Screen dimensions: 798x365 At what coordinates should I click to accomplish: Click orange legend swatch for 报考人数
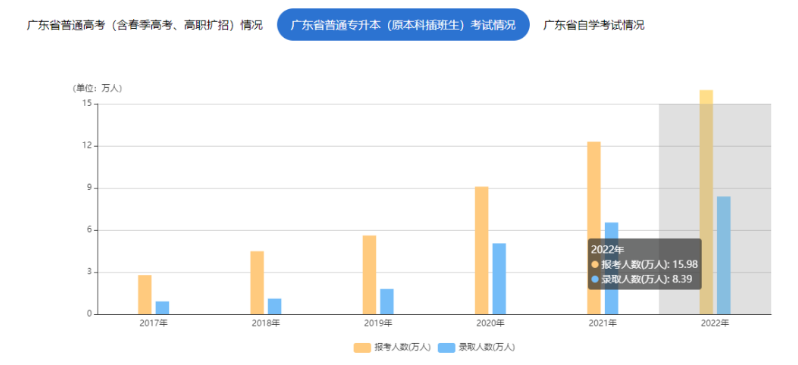(362, 348)
